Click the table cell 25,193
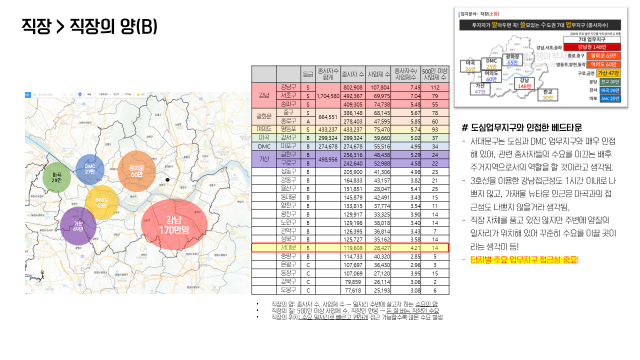Viewport: 640px width, 360px height. click(378, 290)
